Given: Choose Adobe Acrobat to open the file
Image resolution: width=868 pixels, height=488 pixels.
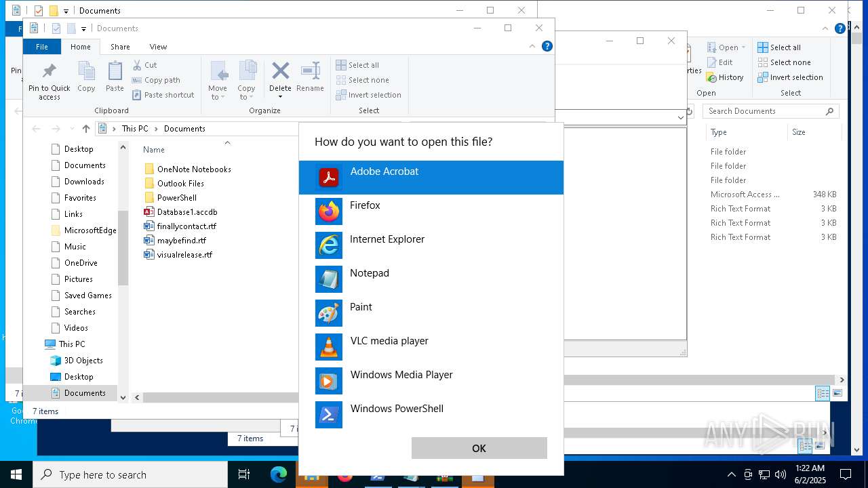Looking at the screenshot, I should [431, 178].
